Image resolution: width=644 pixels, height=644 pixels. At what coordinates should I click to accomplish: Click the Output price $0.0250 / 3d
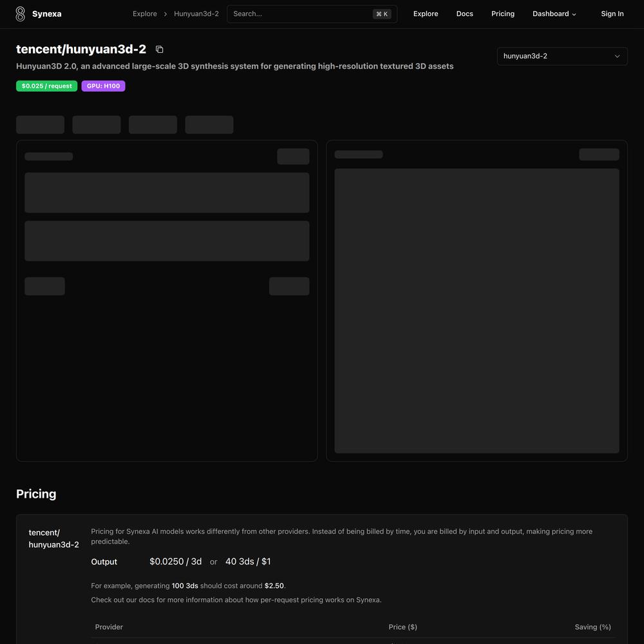tap(175, 562)
